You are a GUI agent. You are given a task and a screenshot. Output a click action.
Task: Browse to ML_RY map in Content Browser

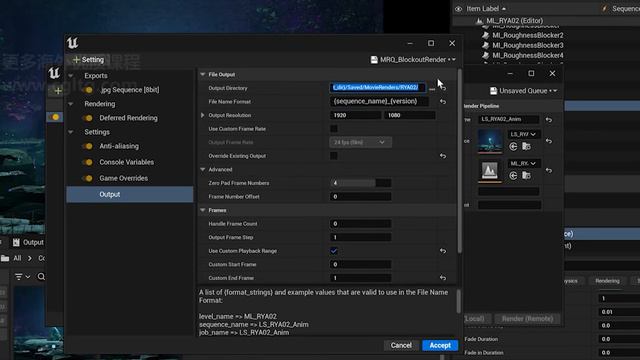527,176
